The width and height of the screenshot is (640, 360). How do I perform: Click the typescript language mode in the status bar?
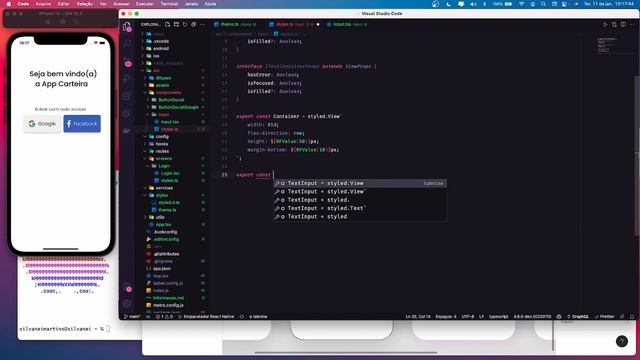pos(499,316)
